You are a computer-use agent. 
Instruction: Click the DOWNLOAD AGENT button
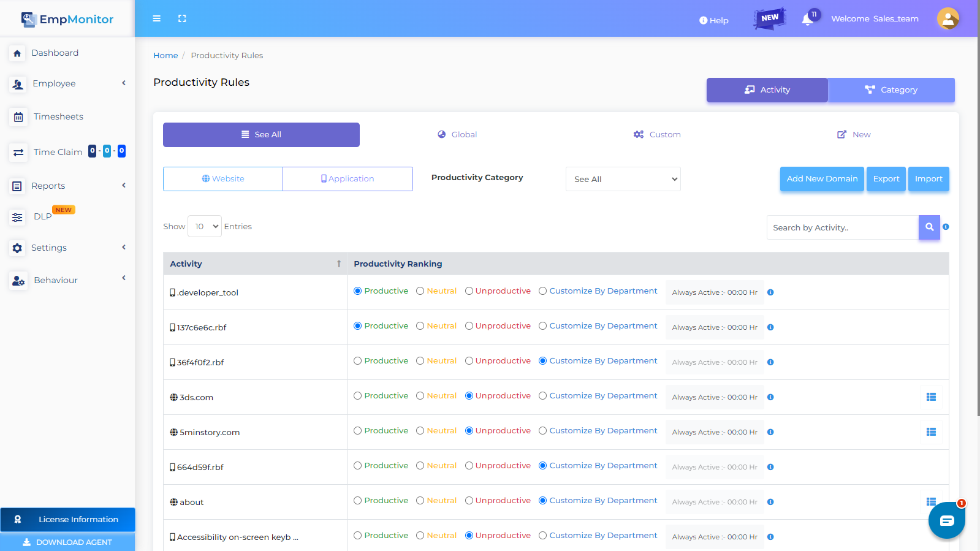[67, 542]
